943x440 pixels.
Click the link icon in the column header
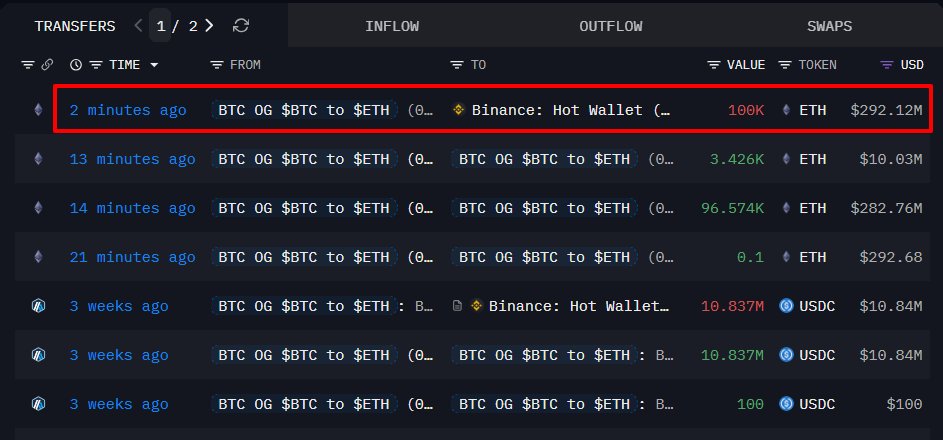(x=47, y=65)
